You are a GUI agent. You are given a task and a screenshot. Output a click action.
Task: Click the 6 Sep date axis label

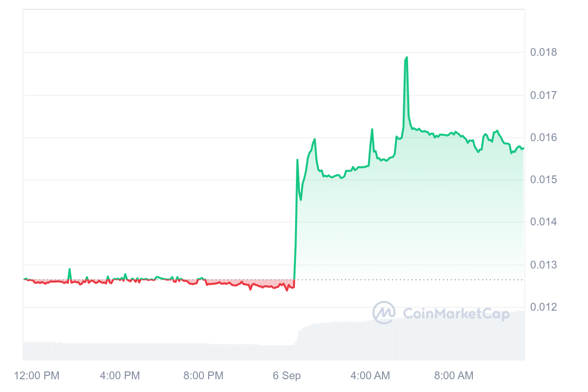(287, 376)
